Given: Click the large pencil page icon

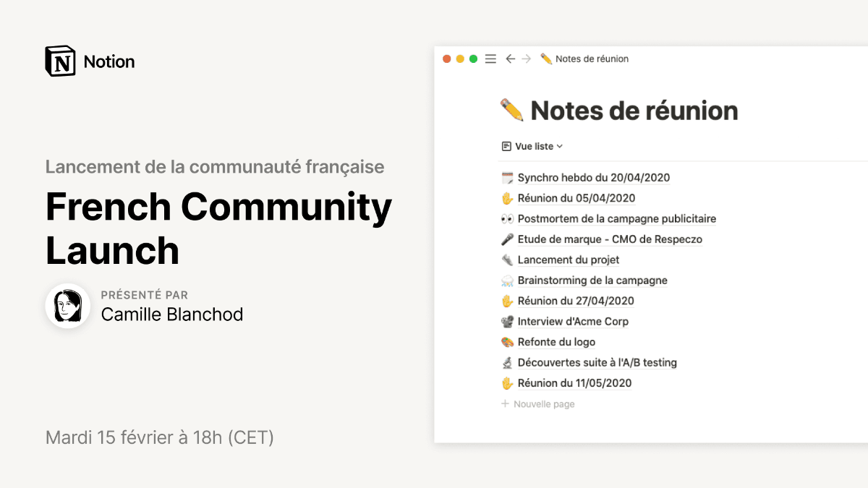Looking at the screenshot, I should (x=512, y=111).
